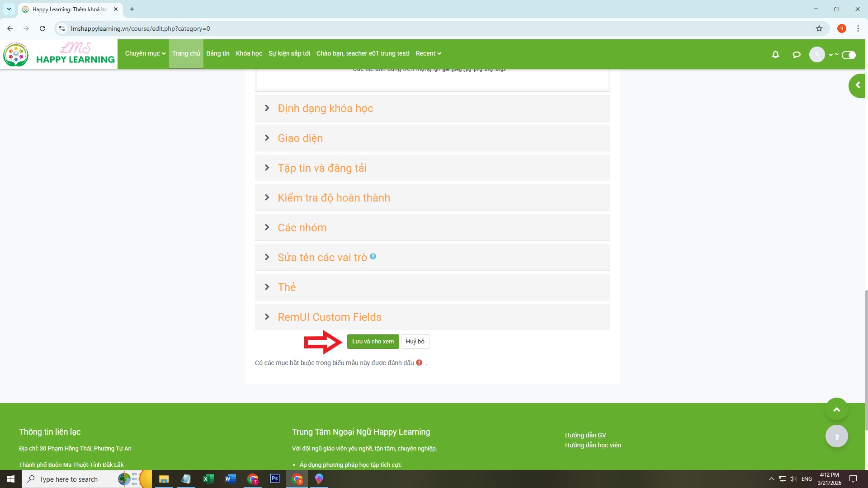Click the help icon next to Sửa tên các vai trò
Image resolution: width=868 pixels, height=488 pixels.
373,257
